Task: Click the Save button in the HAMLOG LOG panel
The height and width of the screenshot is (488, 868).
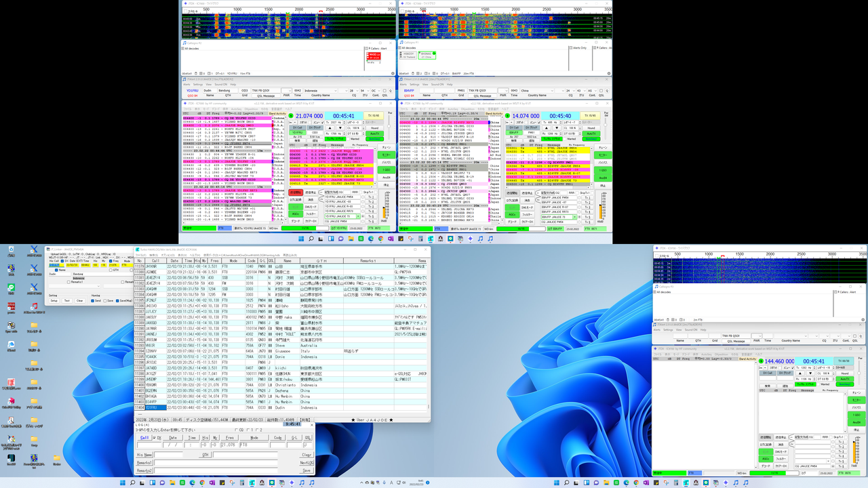Action: click(307, 470)
